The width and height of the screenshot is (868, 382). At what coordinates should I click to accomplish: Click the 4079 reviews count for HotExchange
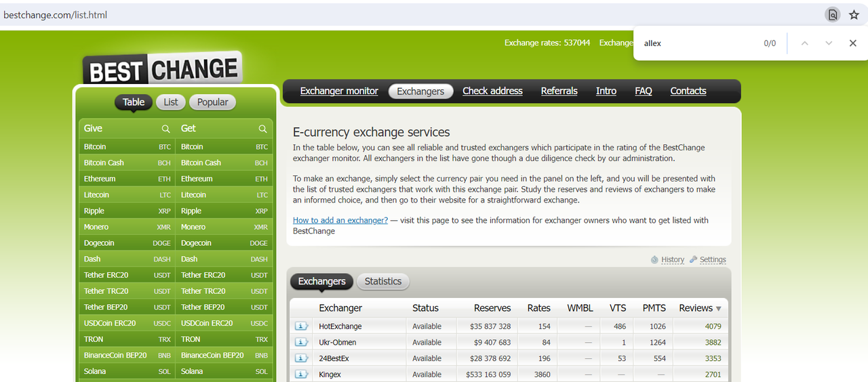713,326
